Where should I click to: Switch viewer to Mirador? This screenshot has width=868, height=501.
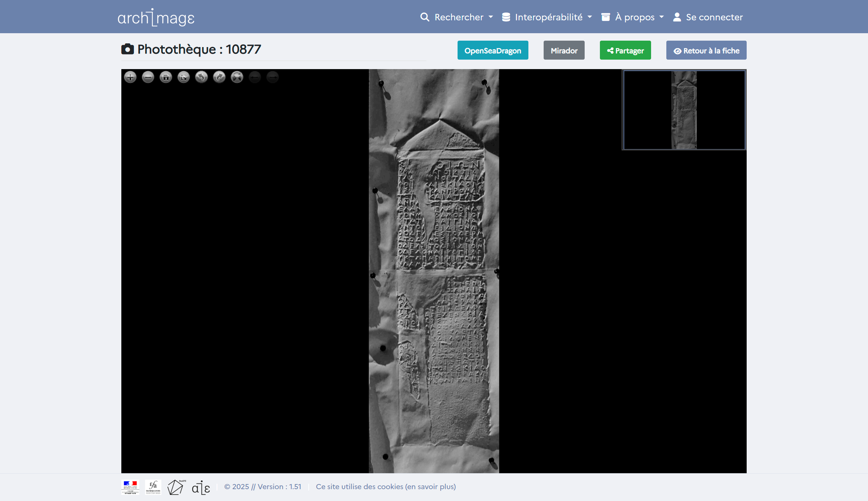(564, 50)
